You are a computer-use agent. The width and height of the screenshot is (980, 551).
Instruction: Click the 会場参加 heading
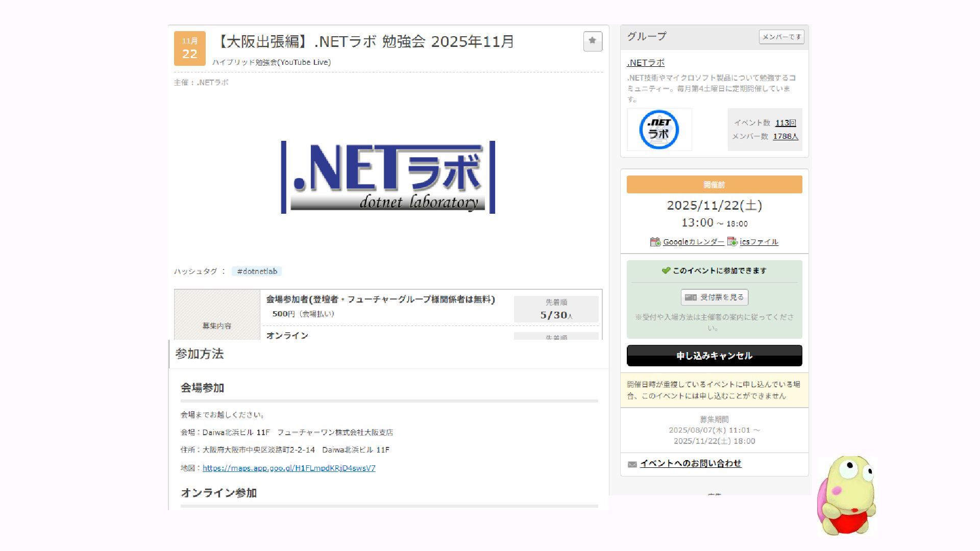pos(203,388)
